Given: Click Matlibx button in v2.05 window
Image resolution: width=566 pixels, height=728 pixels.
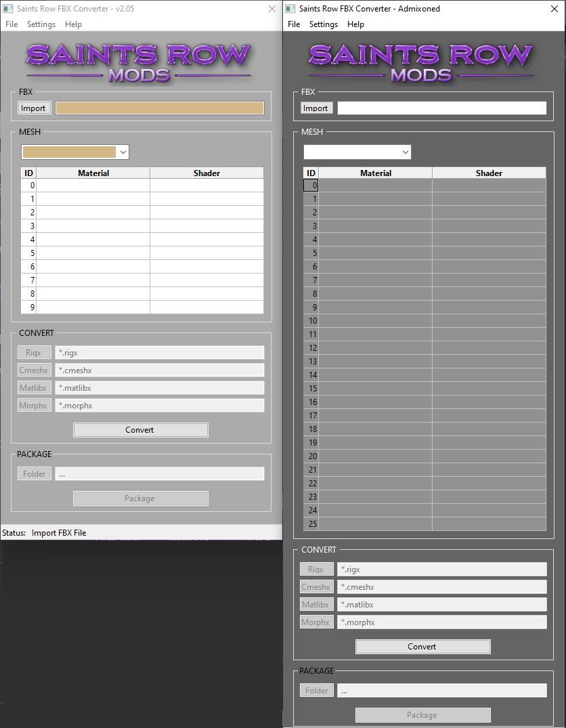Looking at the screenshot, I should pos(35,387).
